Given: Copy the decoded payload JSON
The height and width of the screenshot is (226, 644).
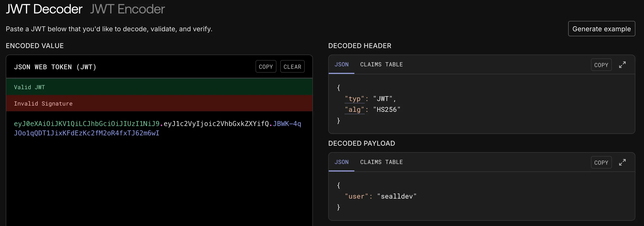Looking at the screenshot, I should [x=601, y=162].
